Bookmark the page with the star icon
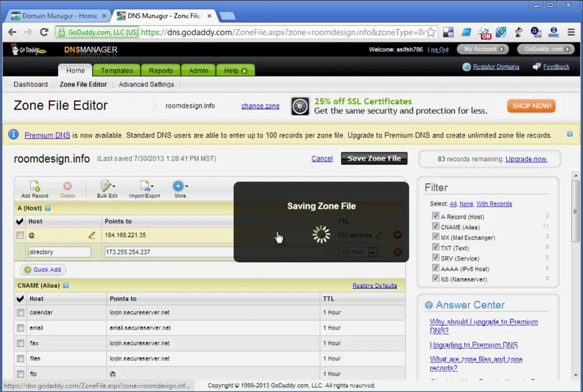Image resolution: width=583 pixels, height=392 pixels. pos(431,32)
